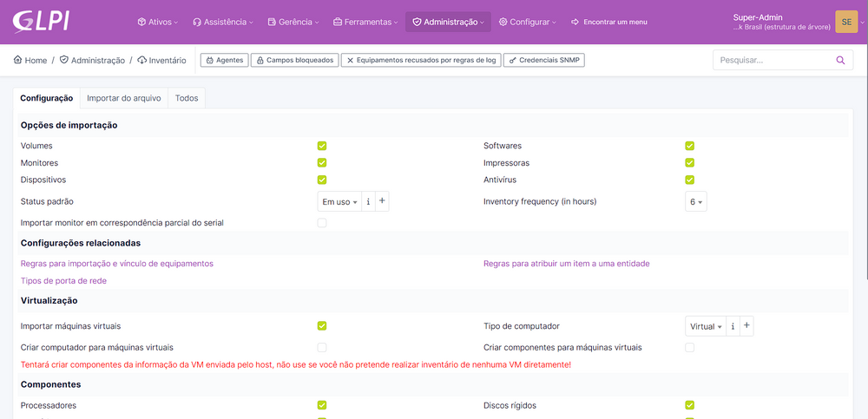Click the Home icon in breadcrumb
Image resolution: width=868 pixels, height=419 pixels.
click(x=18, y=61)
